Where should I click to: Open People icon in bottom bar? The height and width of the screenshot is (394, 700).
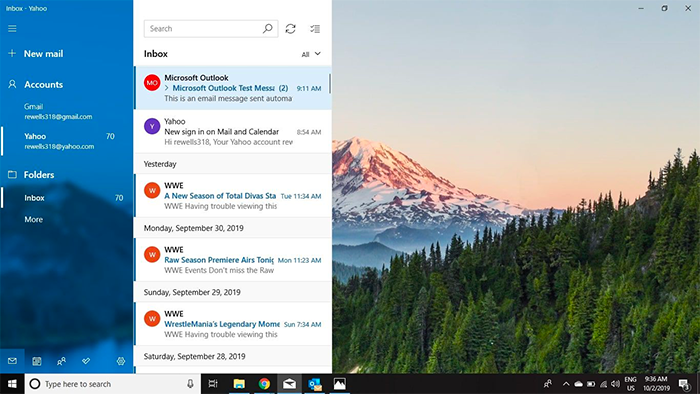[61, 361]
